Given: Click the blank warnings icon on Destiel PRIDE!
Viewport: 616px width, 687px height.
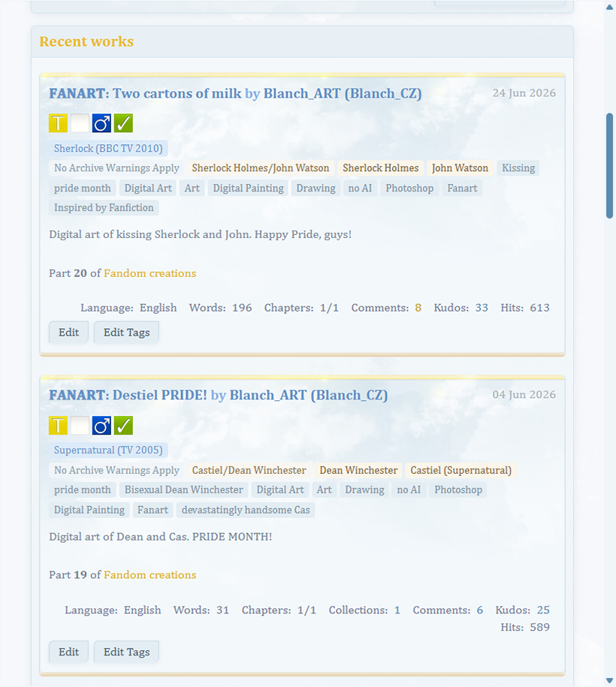Looking at the screenshot, I should coord(80,426).
